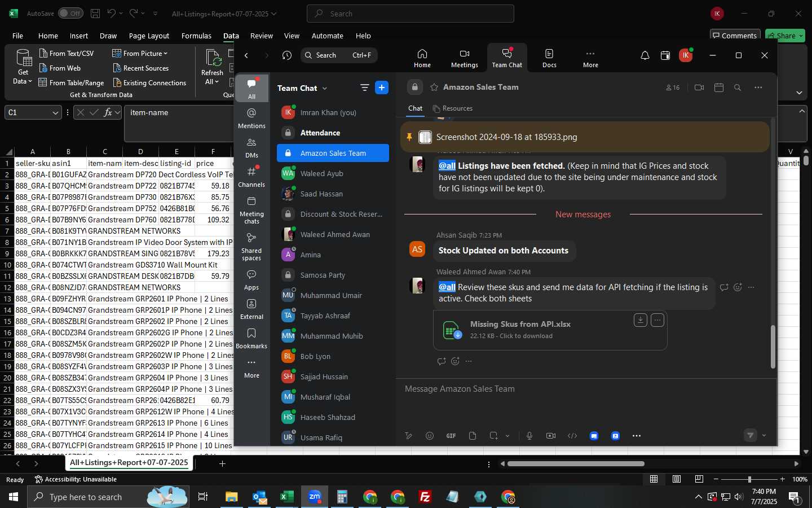Open send options chevron beside send button
Screen dimensions: 812x508
click(764, 436)
